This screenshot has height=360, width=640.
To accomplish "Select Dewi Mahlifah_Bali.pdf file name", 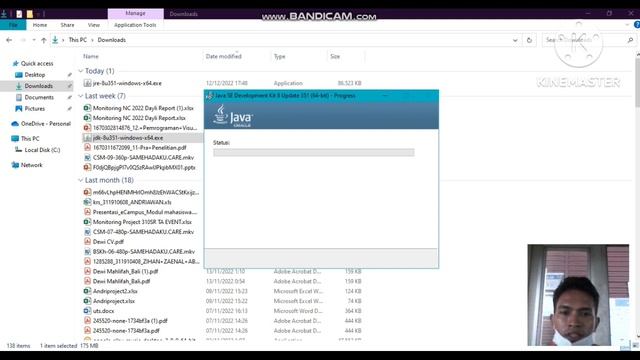I will 121,281.
